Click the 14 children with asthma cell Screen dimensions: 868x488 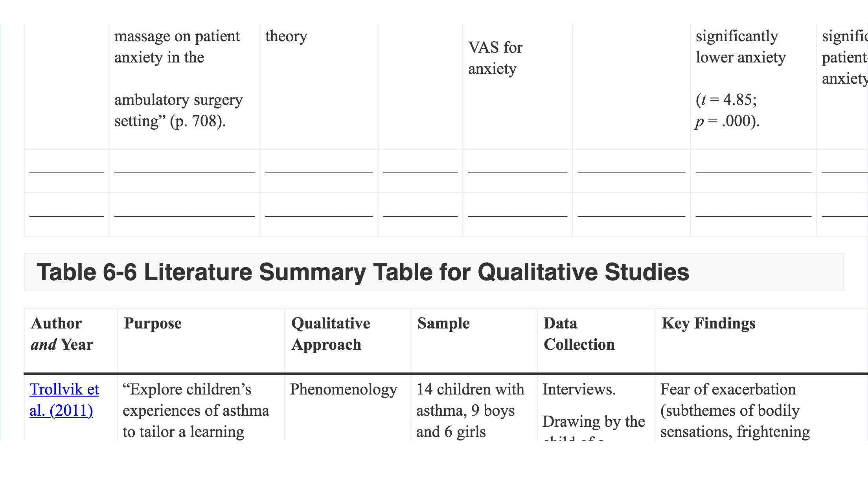pyautogui.click(x=470, y=411)
